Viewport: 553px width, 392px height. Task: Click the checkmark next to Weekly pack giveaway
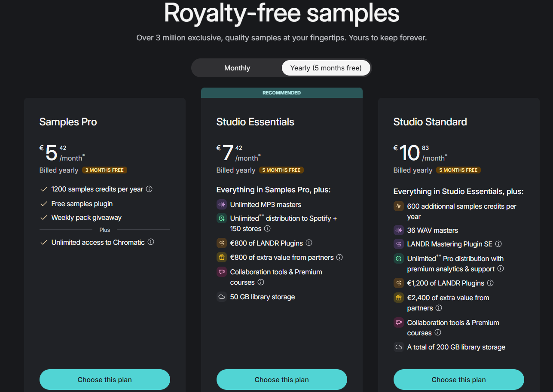click(x=43, y=217)
